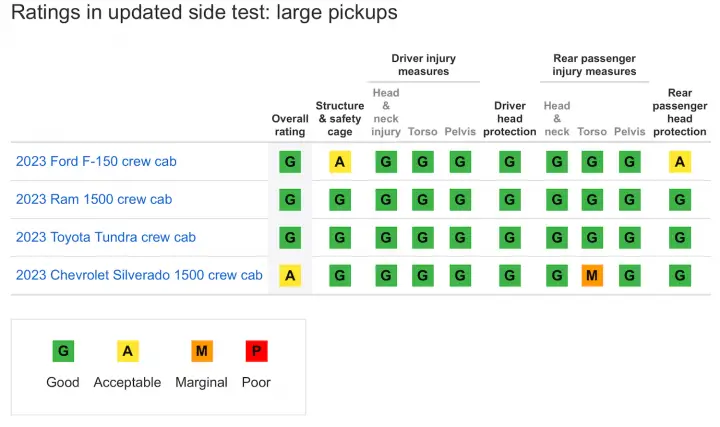Click the Structure & safety cage column header
720x427 pixels.
coord(340,118)
